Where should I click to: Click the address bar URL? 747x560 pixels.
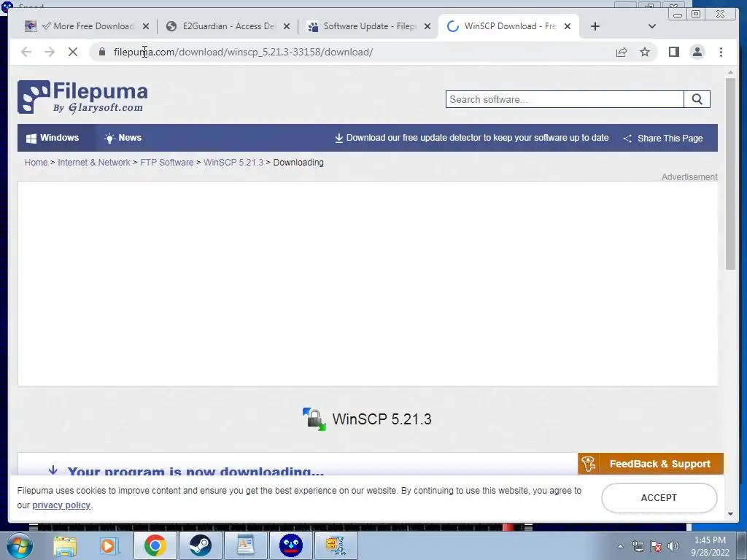click(x=243, y=52)
